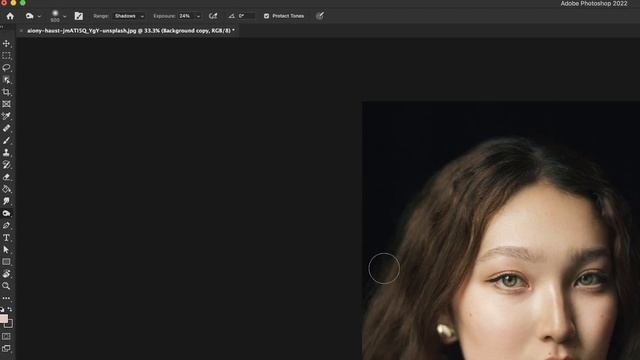
Task: Select the Pen tool
Action: pyautogui.click(x=6, y=225)
